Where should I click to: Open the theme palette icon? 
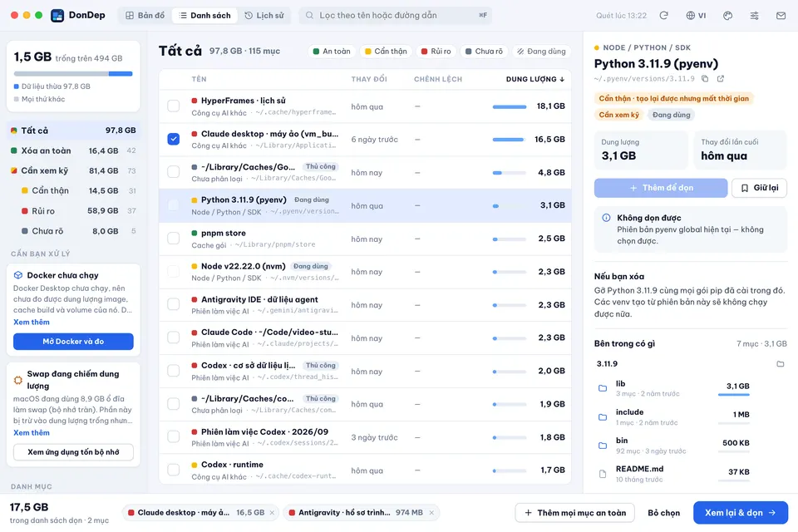tap(728, 15)
